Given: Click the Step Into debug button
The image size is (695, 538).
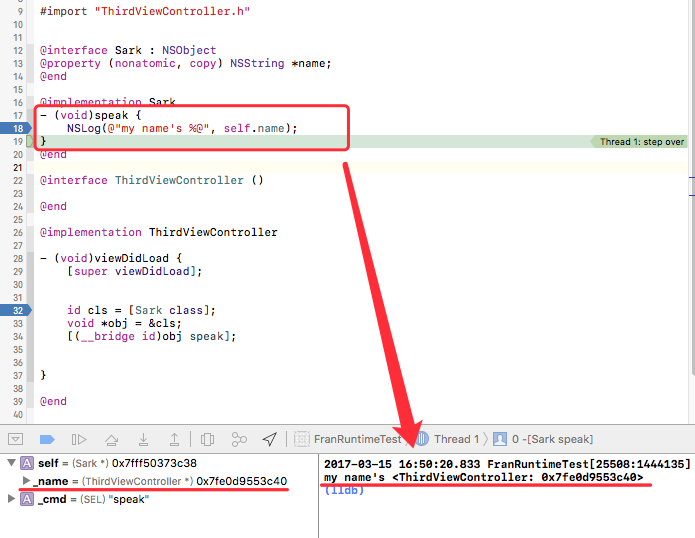Looking at the screenshot, I should coord(143,439).
